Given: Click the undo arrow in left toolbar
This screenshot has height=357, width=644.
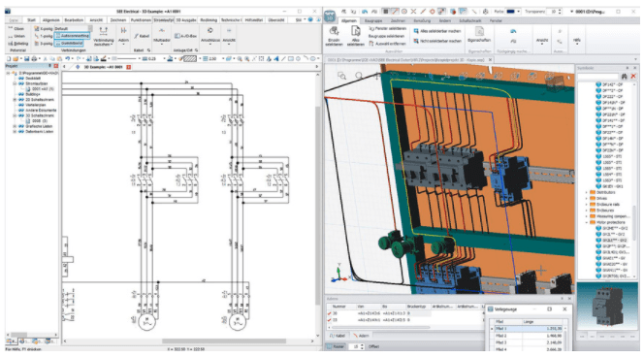Looking at the screenshot, I should 68,59.
